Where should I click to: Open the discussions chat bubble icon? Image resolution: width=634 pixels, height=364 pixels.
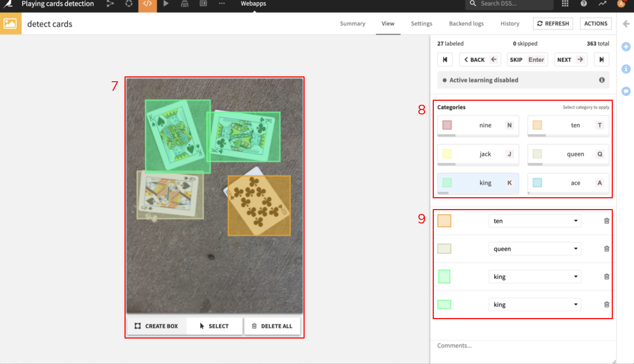[x=626, y=91]
